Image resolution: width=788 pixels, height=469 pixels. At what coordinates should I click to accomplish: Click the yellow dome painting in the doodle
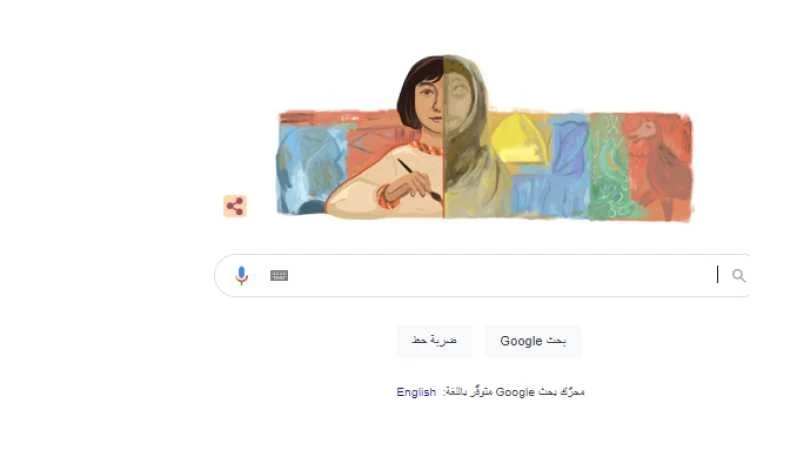tap(518, 138)
